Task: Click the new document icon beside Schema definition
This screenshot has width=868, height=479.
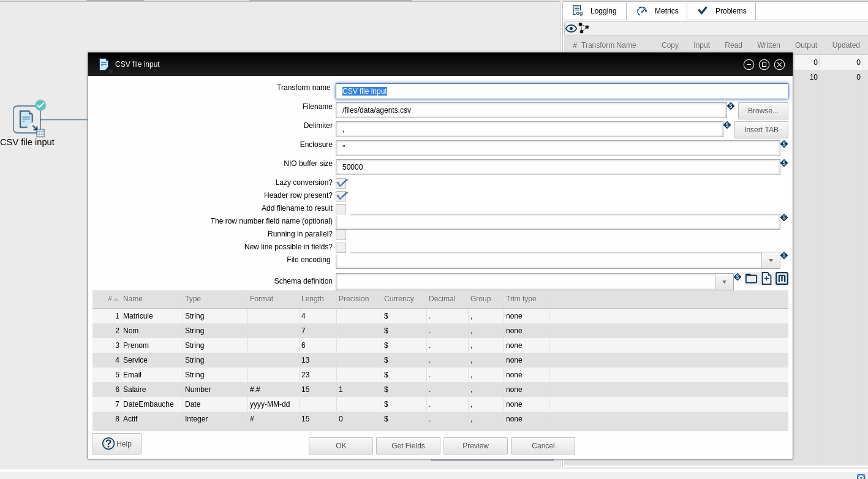Action: tap(766, 279)
